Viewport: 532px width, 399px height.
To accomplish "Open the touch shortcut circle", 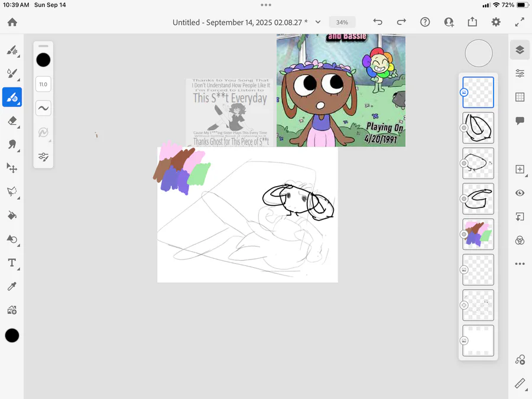I will point(478,53).
